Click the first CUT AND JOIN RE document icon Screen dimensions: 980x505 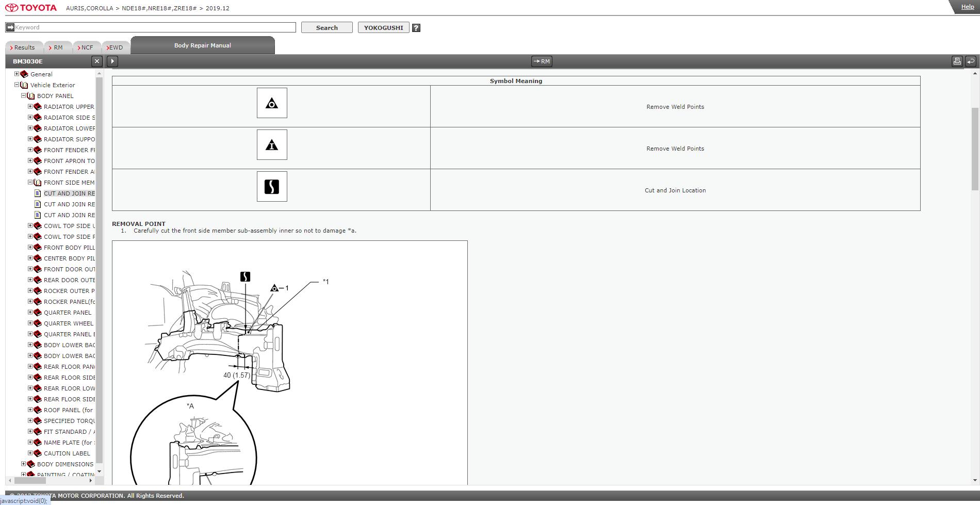38,193
